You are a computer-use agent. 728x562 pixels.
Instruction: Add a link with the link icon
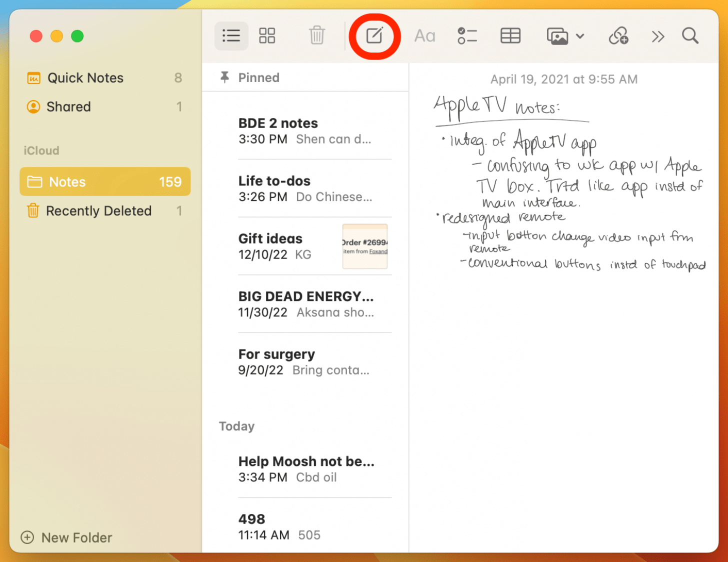coord(618,35)
